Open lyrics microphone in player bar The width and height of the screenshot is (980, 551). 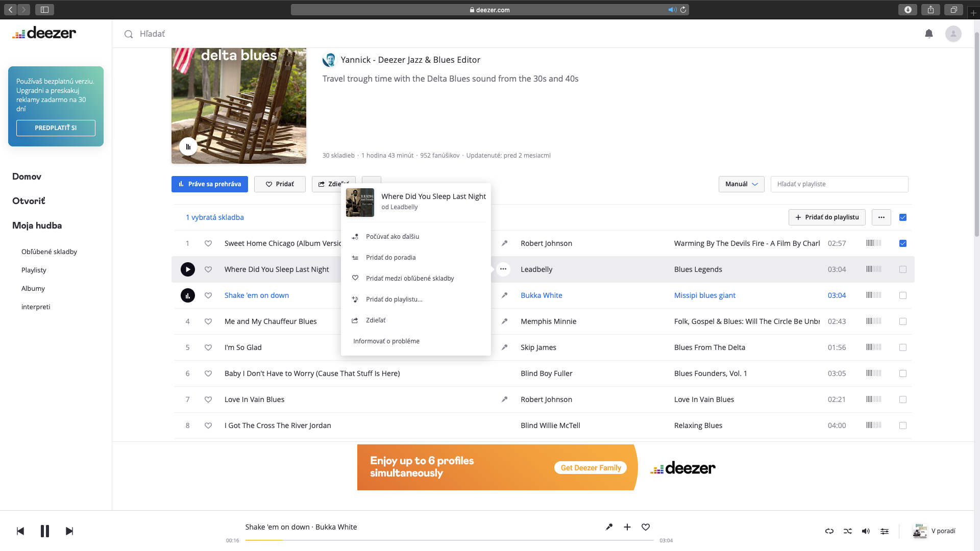(609, 527)
